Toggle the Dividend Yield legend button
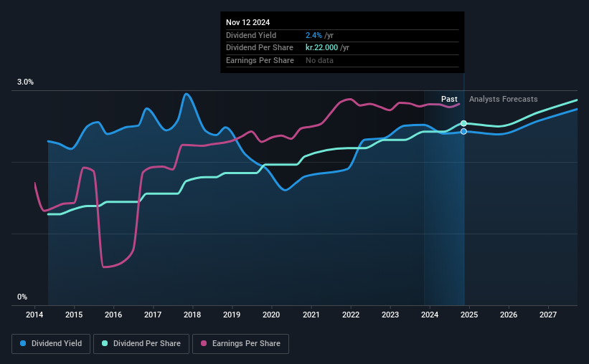Viewport: 589px width, 364px height. tap(51, 344)
